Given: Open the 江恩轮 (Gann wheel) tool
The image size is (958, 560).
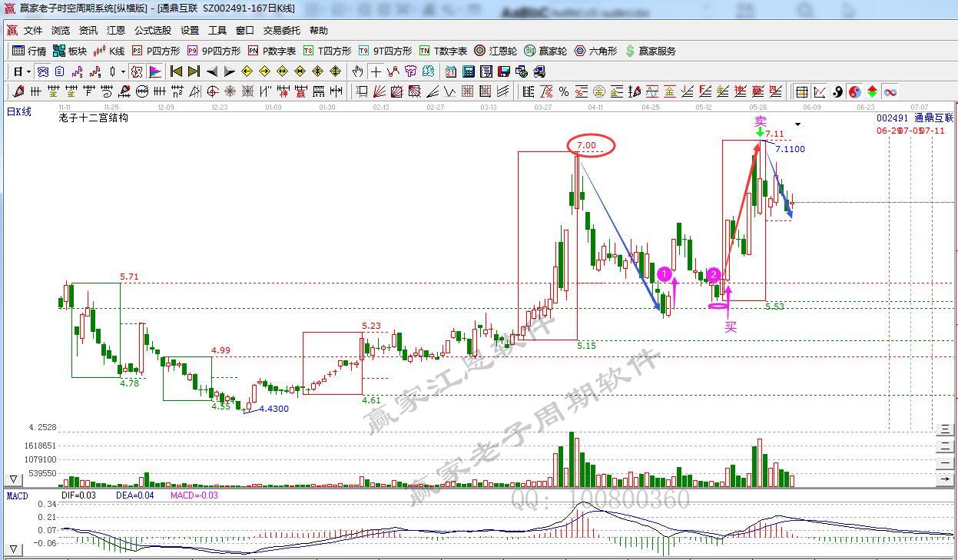Looking at the screenshot, I should (496, 51).
